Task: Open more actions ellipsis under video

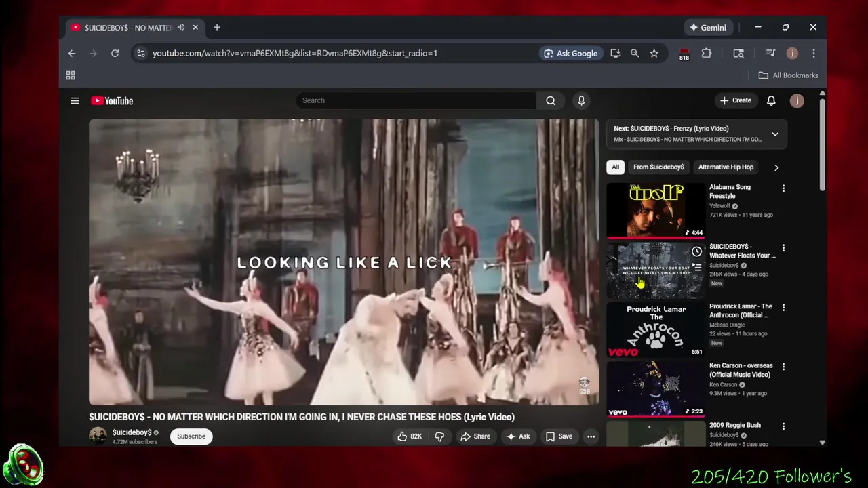Action: 591,436
